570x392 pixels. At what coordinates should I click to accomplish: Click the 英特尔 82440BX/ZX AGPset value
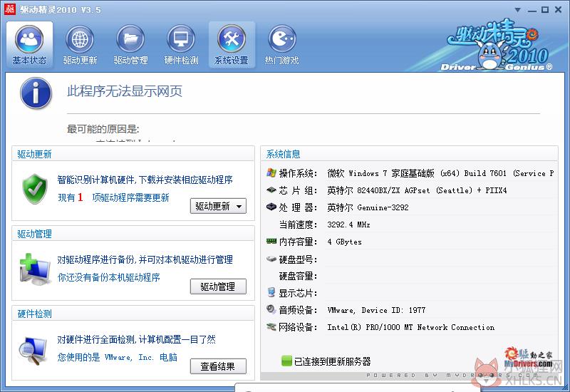tap(417, 190)
